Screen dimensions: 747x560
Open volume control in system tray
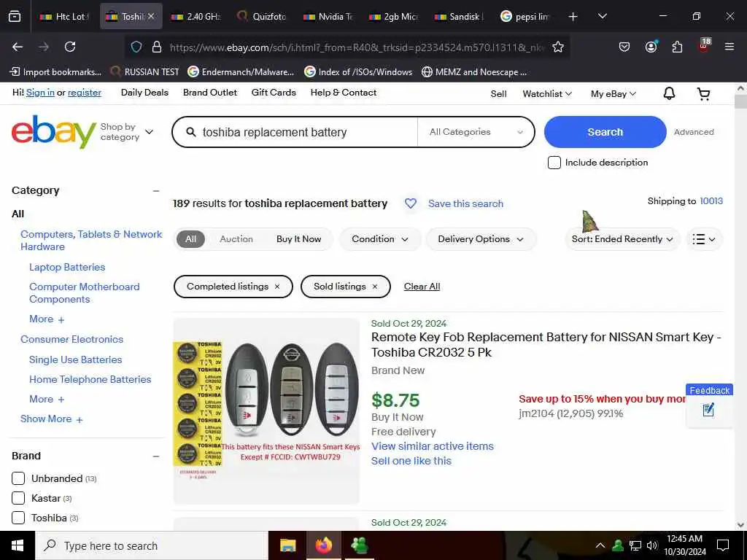click(x=652, y=545)
